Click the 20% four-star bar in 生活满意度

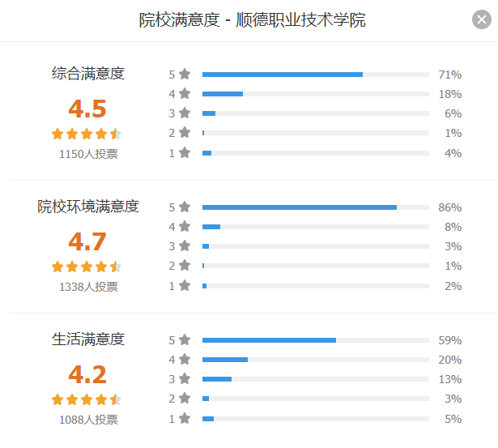tap(316, 360)
